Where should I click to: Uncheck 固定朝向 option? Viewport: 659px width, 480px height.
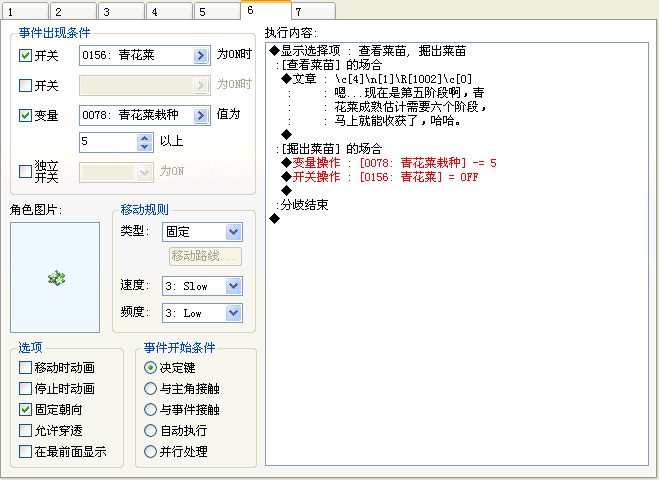(x=25, y=409)
